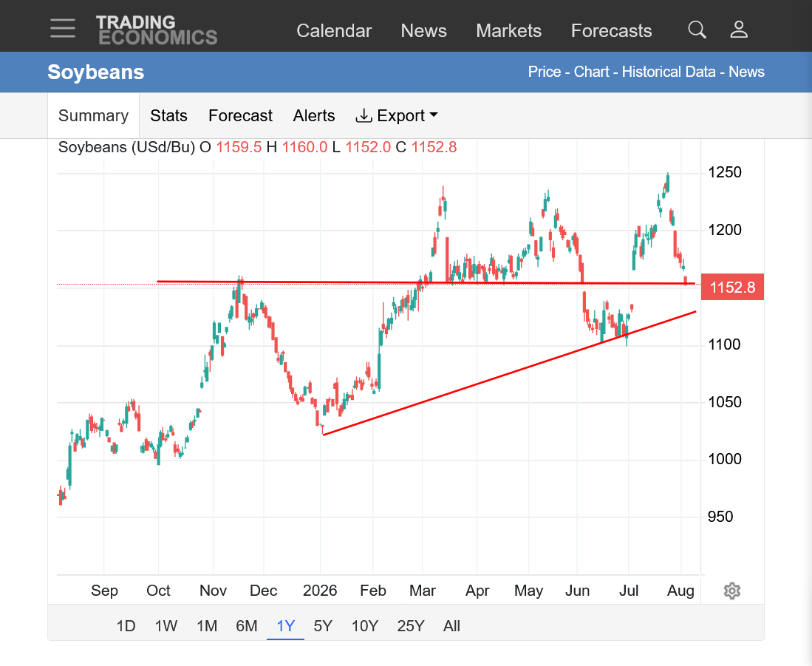This screenshot has height=666, width=812.
Task: Click the 1152.8 current price label
Action: 732,287
